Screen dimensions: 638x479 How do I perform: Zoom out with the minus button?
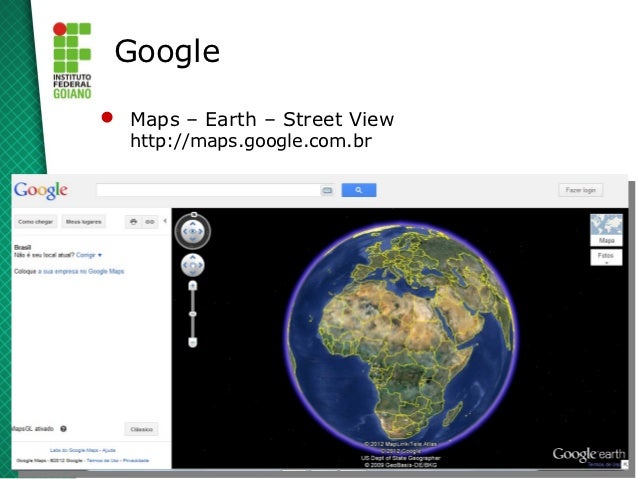coord(193,342)
